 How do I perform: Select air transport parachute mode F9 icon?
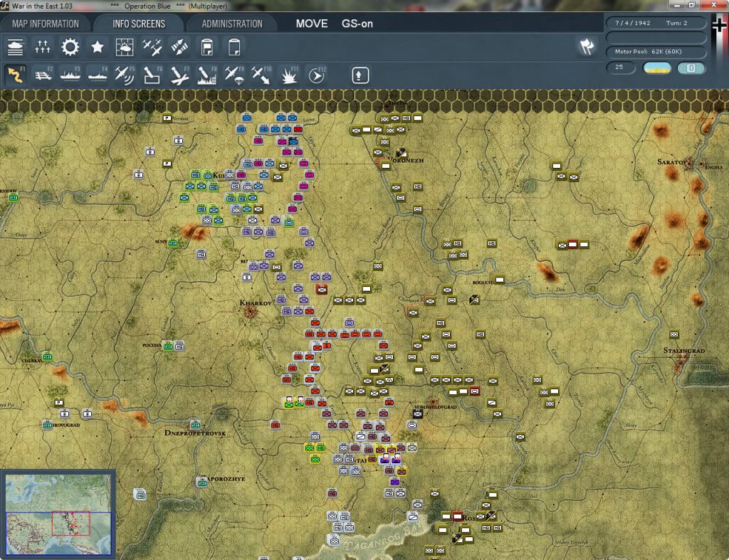pos(234,75)
